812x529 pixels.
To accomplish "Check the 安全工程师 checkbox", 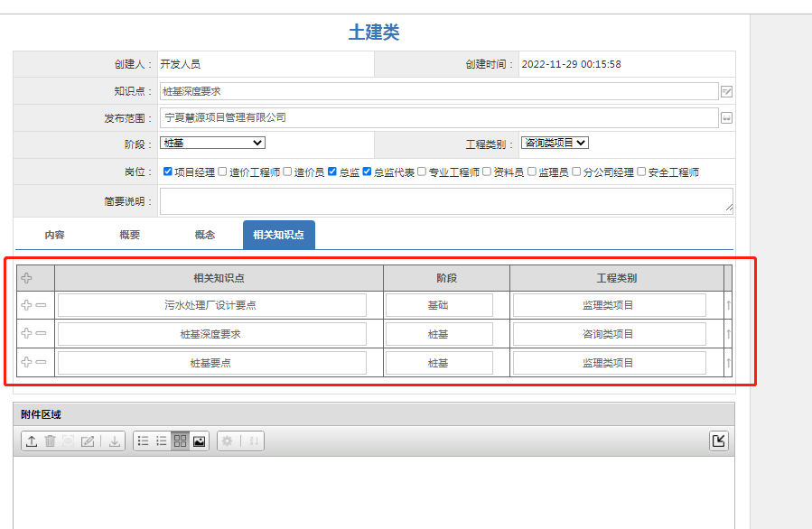I will click(642, 172).
